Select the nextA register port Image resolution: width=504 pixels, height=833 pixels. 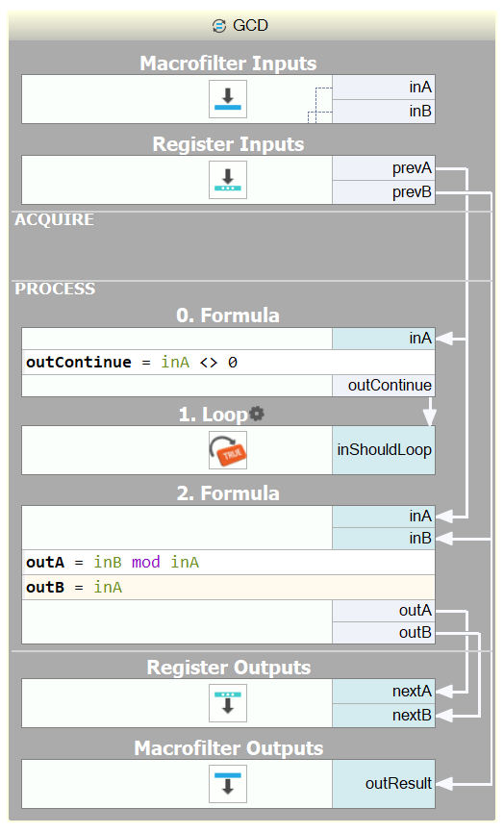click(384, 692)
